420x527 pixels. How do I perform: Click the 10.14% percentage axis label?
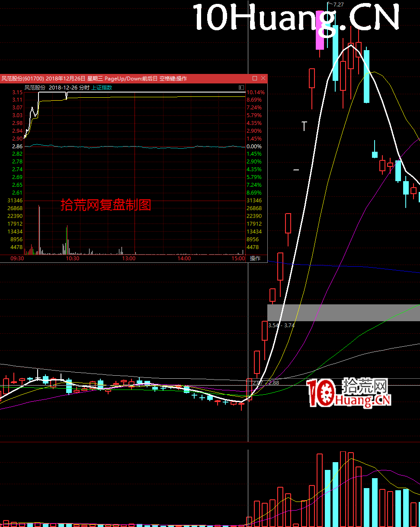tap(255, 93)
